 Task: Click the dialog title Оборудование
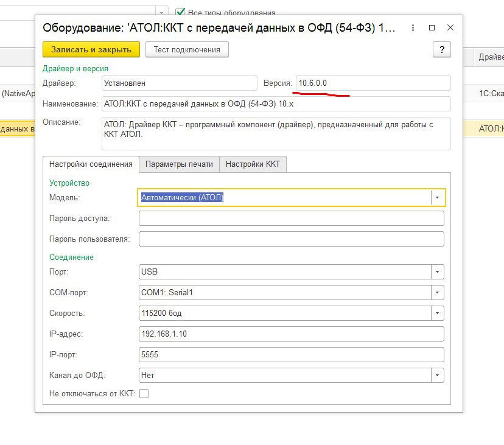tap(219, 28)
